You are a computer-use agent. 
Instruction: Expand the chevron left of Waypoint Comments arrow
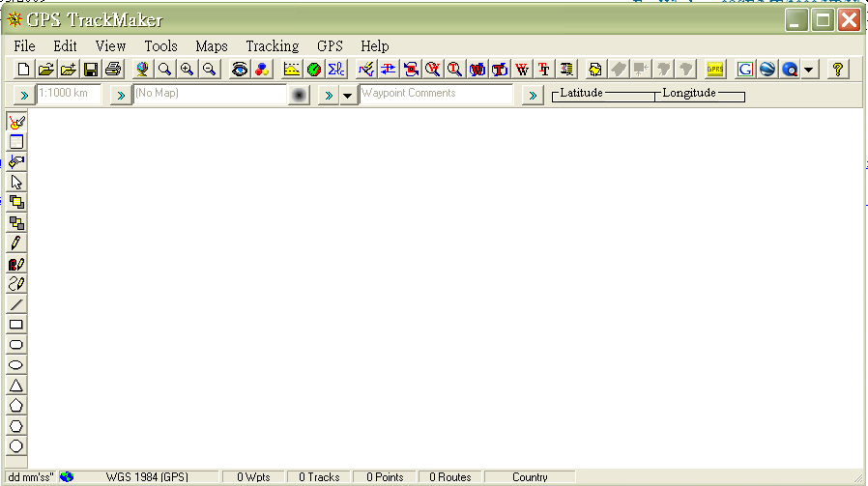(x=329, y=96)
